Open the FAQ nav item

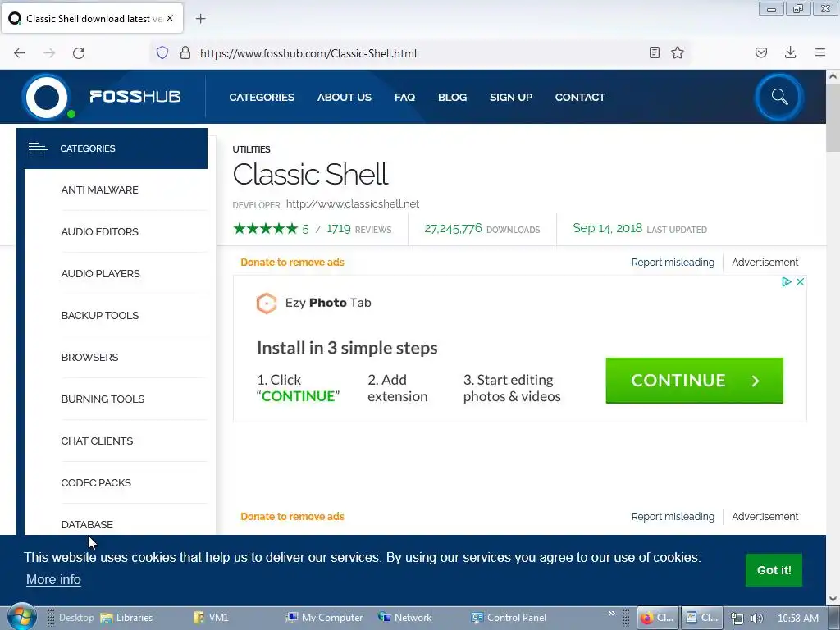coord(404,98)
